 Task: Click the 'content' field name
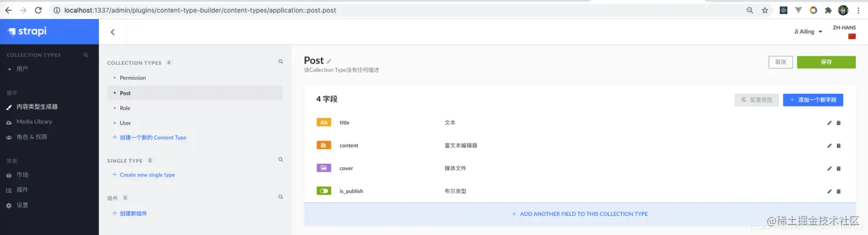click(349, 146)
